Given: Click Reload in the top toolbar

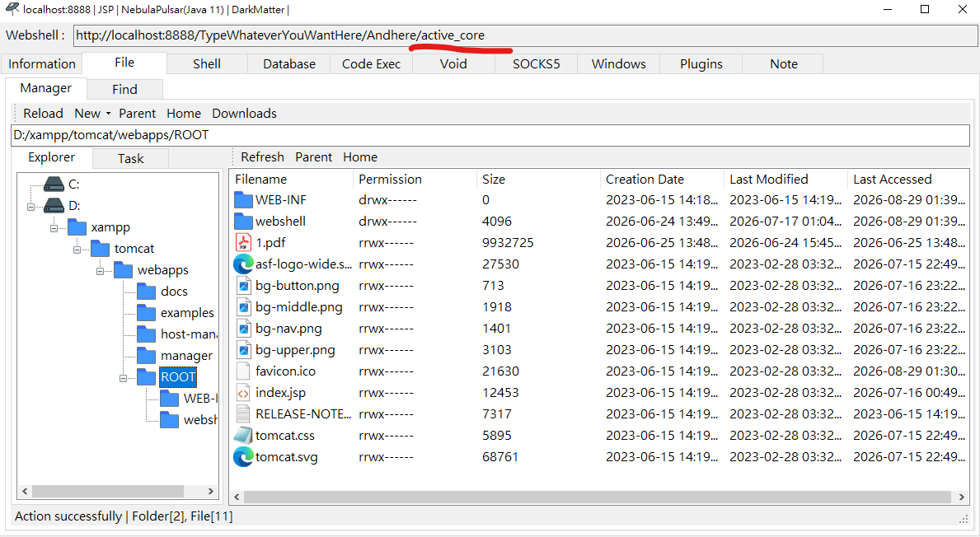Looking at the screenshot, I should tap(43, 113).
